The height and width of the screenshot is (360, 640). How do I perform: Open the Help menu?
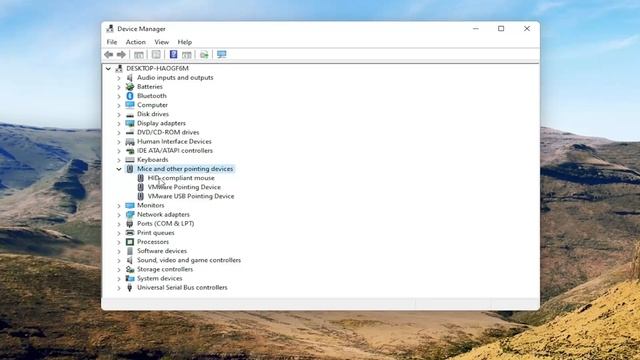pyautogui.click(x=184, y=42)
